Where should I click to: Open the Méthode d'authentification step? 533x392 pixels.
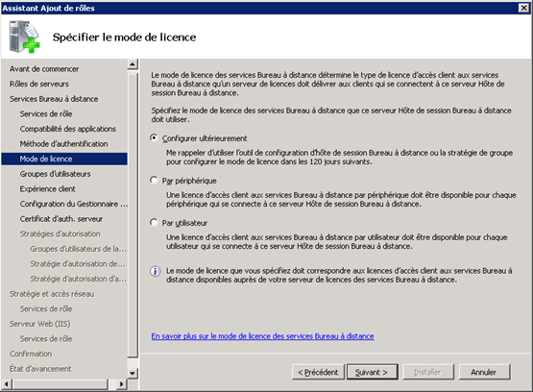coord(63,144)
